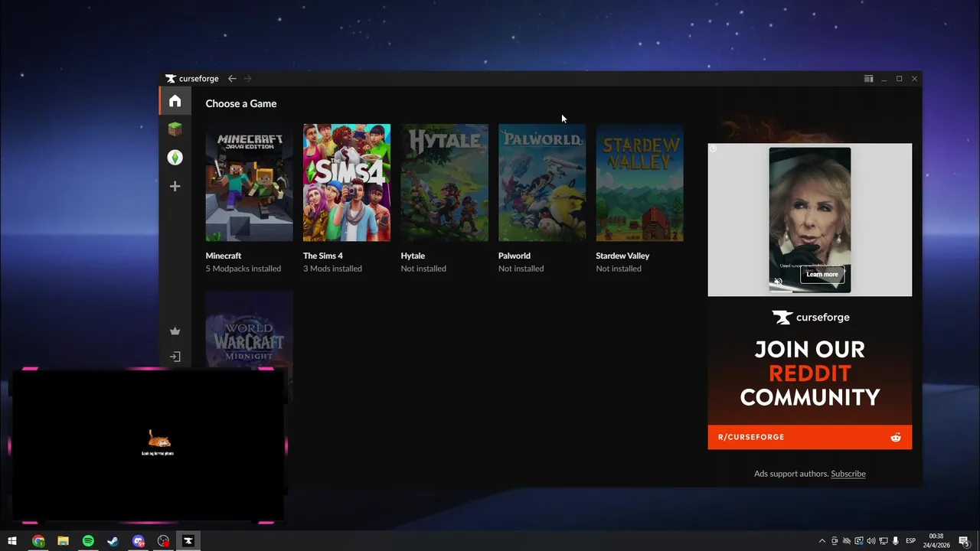The image size is (980, 551).
Task: Go back with the left arrow
Action: [x=232, y=79]
